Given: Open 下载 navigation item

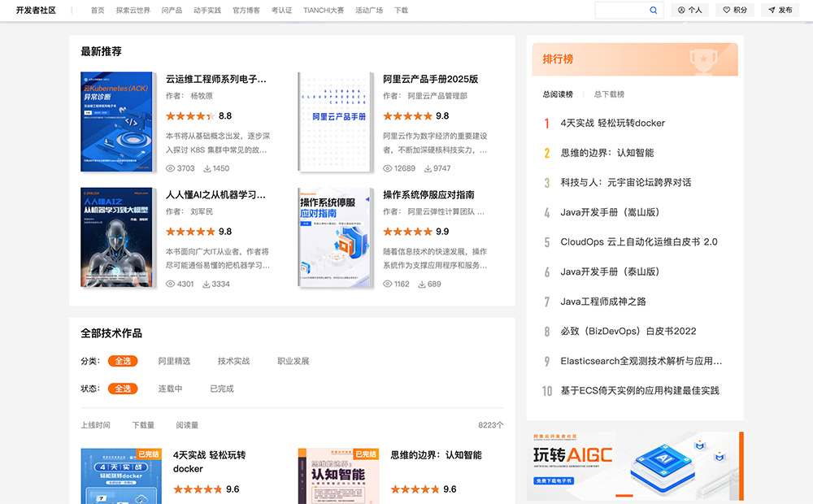Looking at the screenshot, I should click(x=401, y=11).
